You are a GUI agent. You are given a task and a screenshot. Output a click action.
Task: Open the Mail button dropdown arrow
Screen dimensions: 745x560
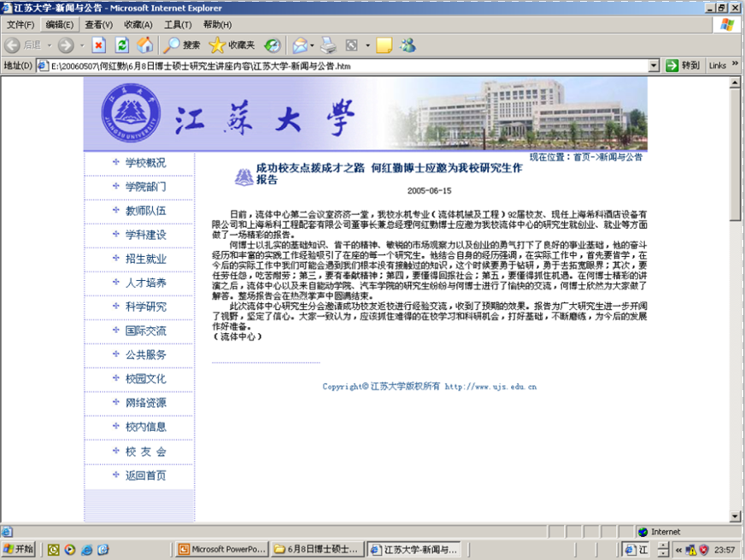313,44
